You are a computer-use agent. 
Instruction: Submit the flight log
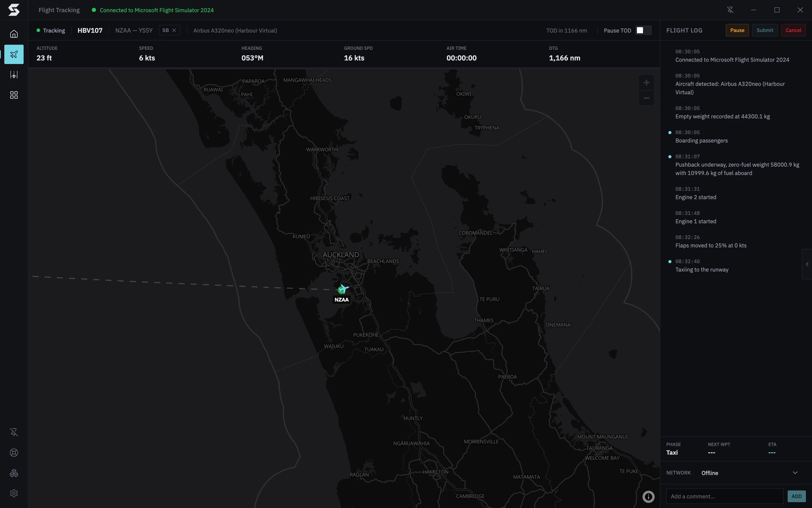point(765,30)
